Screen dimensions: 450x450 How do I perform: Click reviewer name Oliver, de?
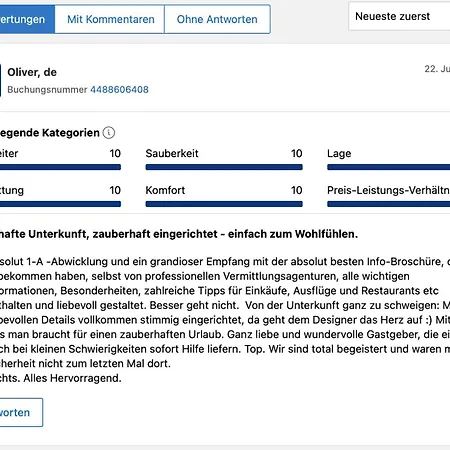pos(32,72)
